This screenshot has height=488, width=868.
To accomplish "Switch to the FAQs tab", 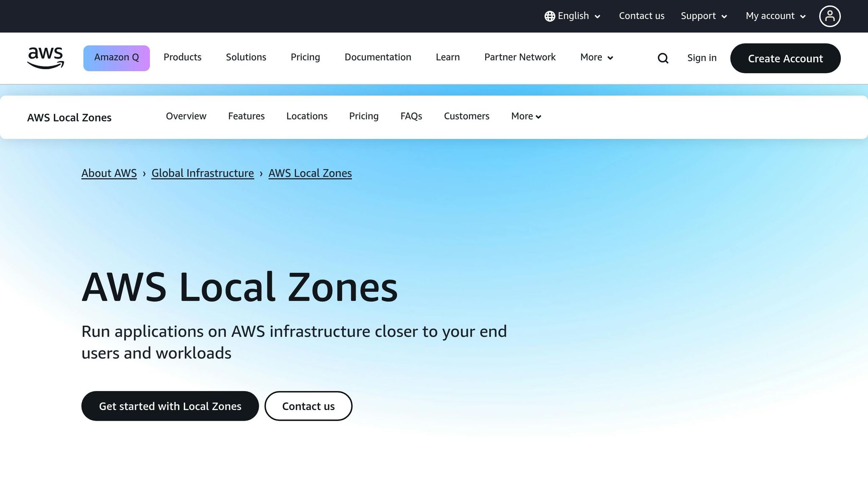I will pyautogui.click(x=411, y=116).
